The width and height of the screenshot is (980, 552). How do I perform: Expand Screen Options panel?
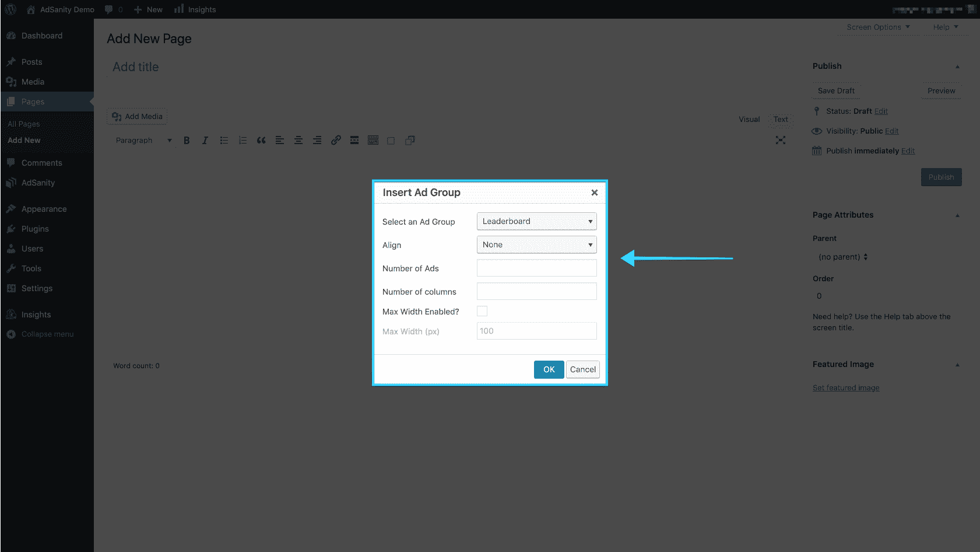[878, 27]
